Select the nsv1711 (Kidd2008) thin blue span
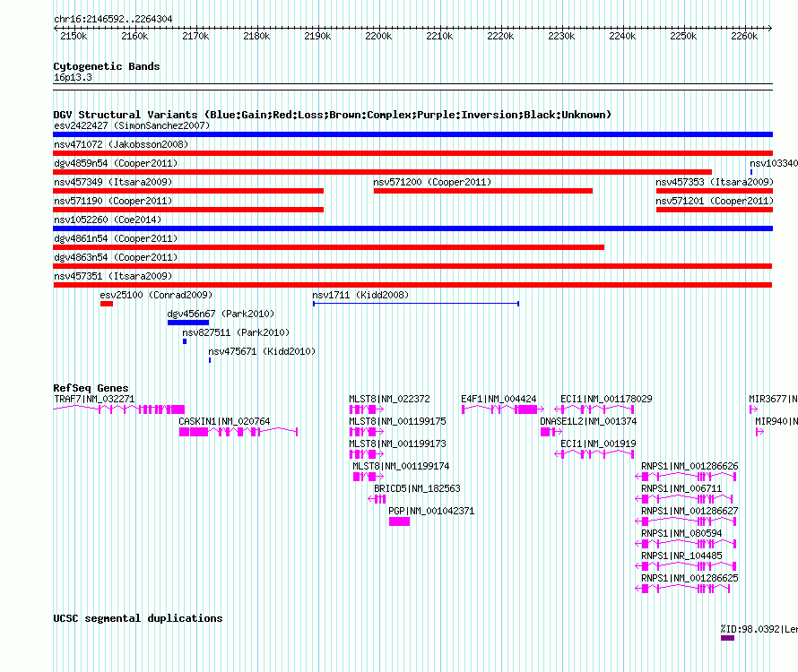798x672 pixels. point(416,304)
